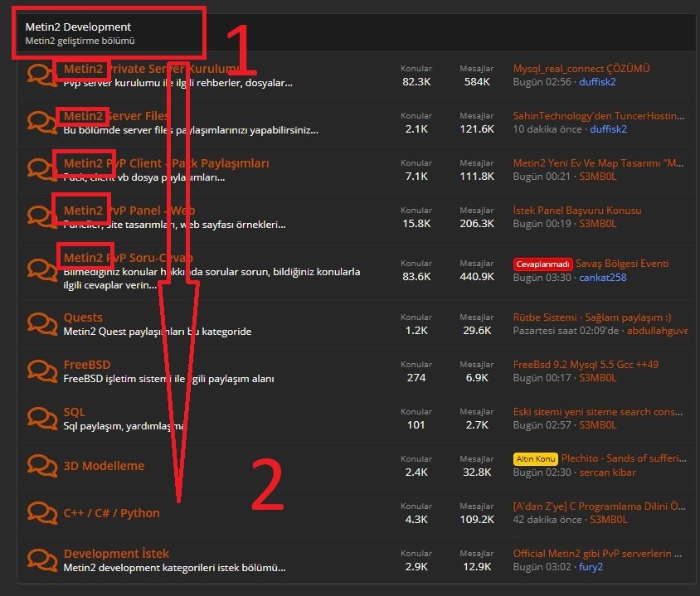
Task: Click the chat icon beside Metin2 PvP Client Pack Paylaşımları
Action: pos(42,170)
